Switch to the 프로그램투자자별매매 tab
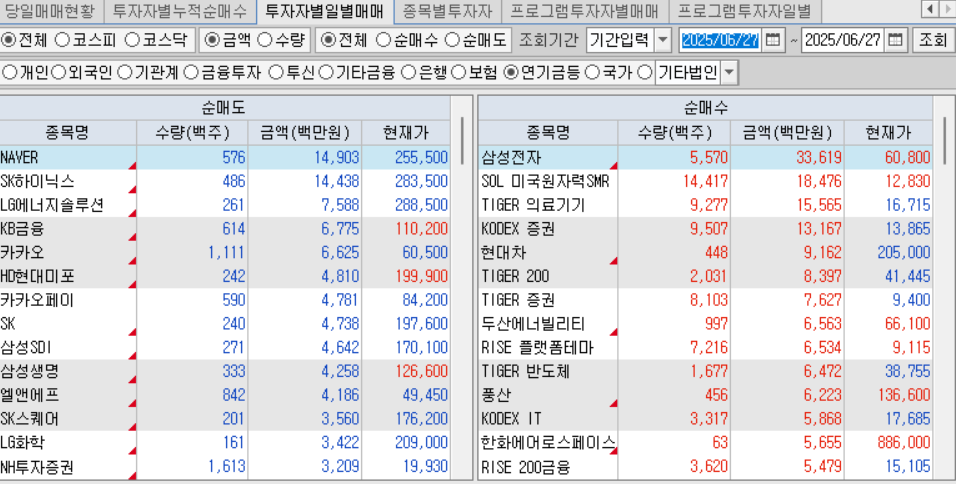 click(x=583, y=10)
